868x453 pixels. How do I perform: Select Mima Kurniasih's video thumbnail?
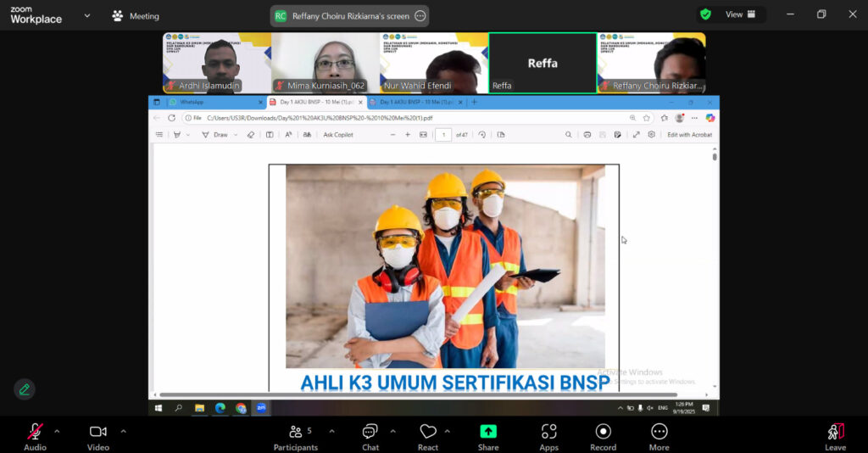325,63
